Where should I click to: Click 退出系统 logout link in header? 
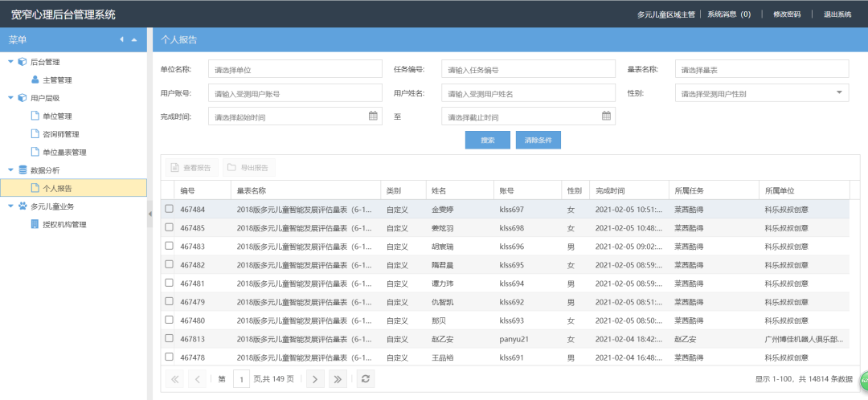(x=837, y=14)
